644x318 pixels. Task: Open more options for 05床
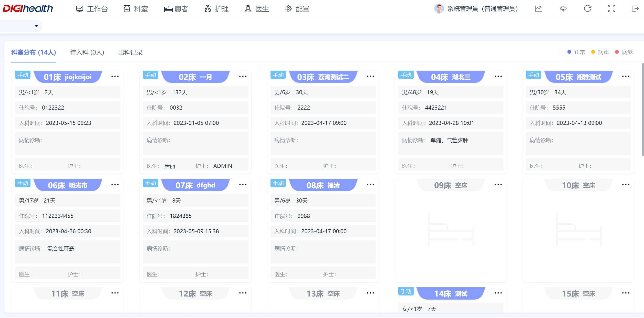tap(626, 76)
